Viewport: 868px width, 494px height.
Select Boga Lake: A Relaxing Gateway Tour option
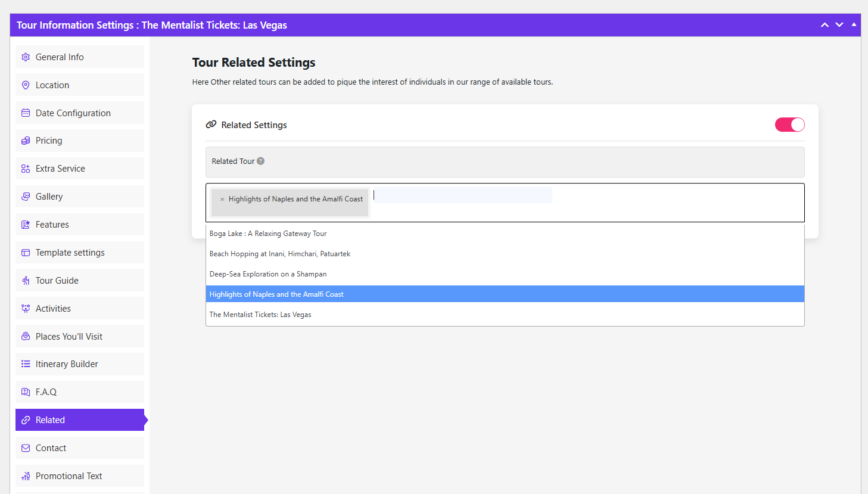(268, 234)
